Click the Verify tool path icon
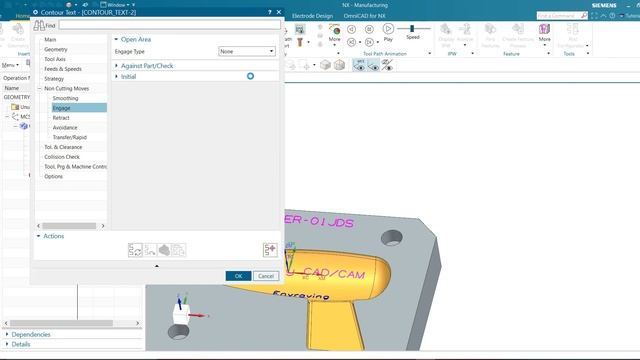Viewport: 640px width, 360px height. coord(164,250)
